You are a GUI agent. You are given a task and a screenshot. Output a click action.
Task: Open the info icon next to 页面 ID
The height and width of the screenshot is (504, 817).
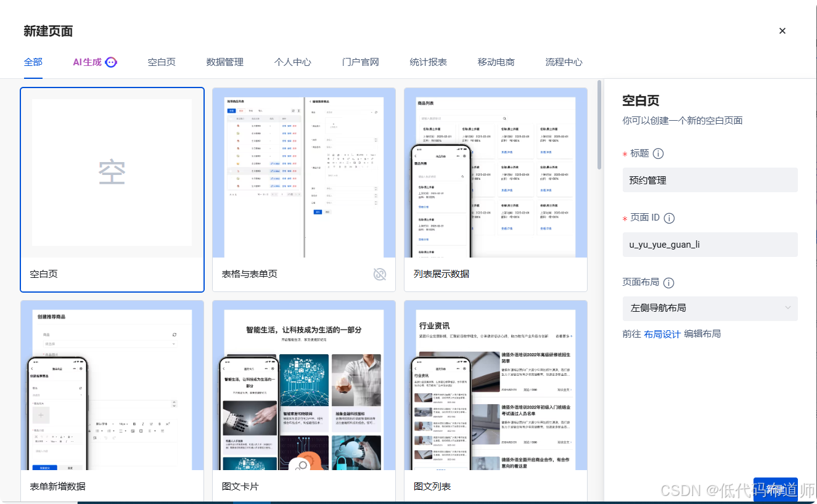[x=669, y=218]
